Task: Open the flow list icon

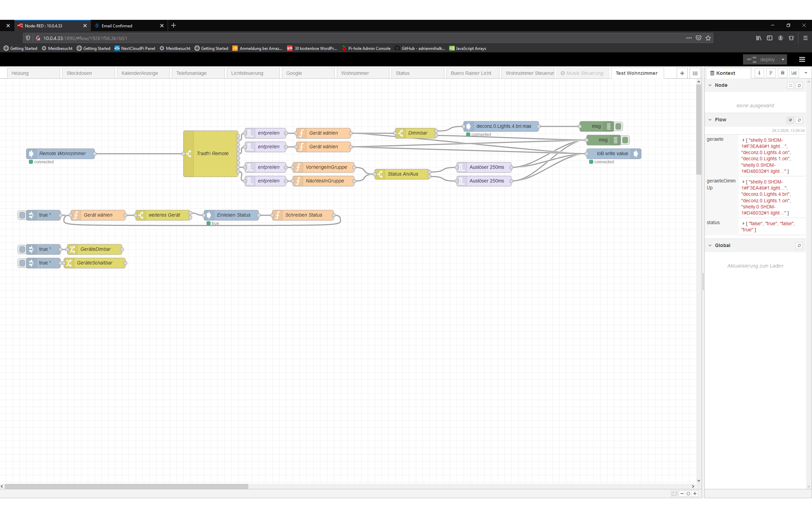Action: 695,73
